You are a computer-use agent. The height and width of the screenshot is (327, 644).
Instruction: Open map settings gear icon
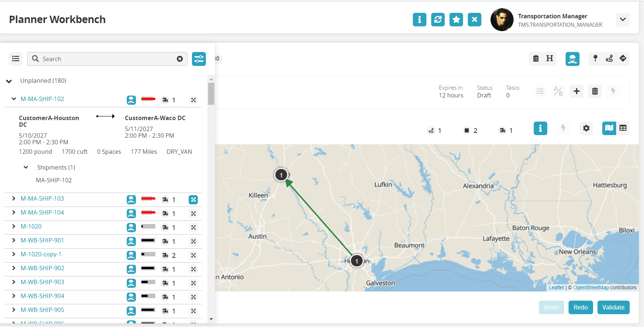586,128
